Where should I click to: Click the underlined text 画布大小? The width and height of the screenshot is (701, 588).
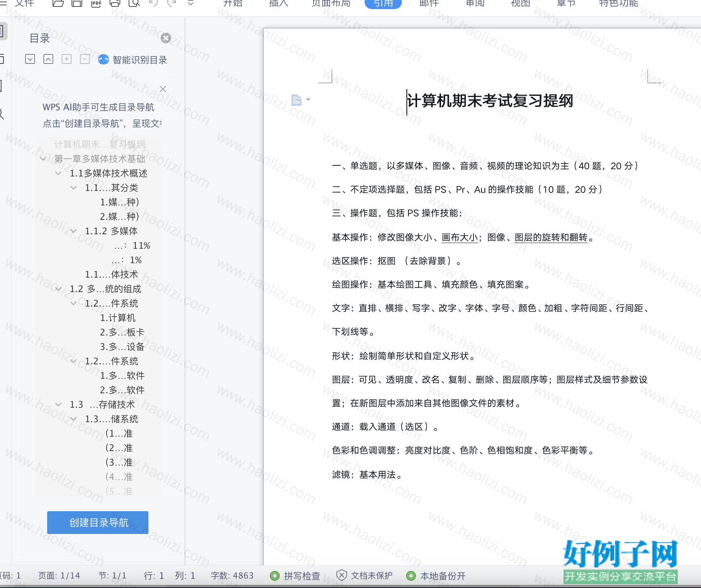(460, 237)
